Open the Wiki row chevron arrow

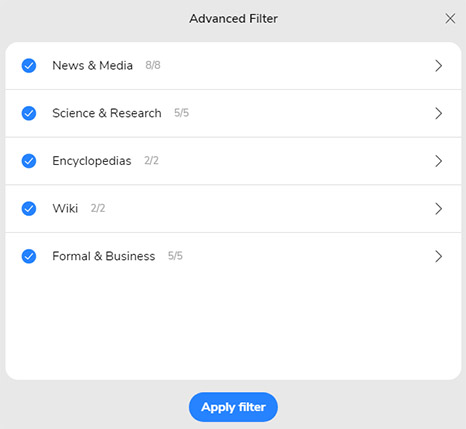point(439,209)
